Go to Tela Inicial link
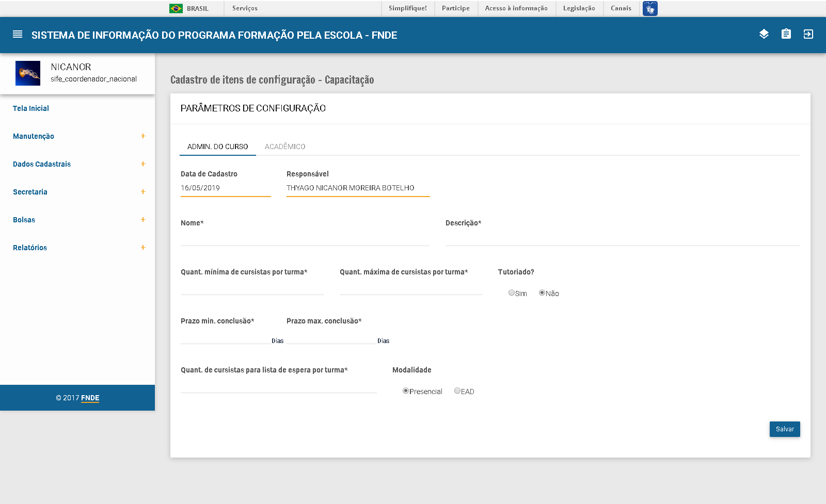 (x=31, y=108)
